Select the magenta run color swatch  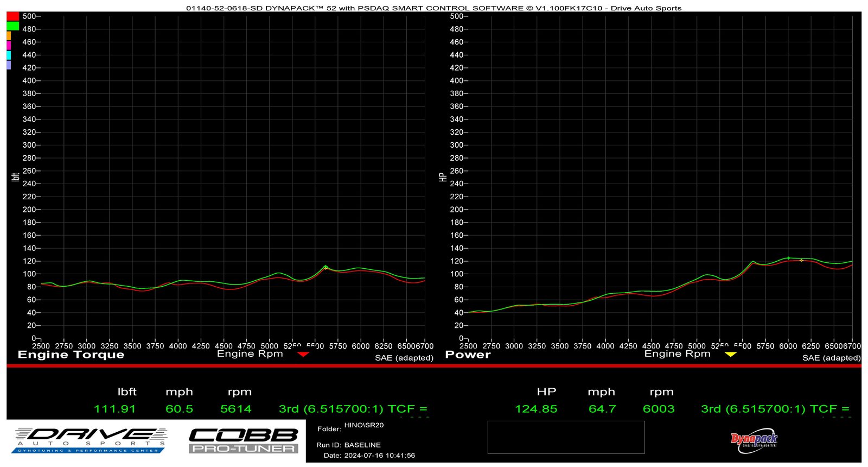[x=9, y=46]
